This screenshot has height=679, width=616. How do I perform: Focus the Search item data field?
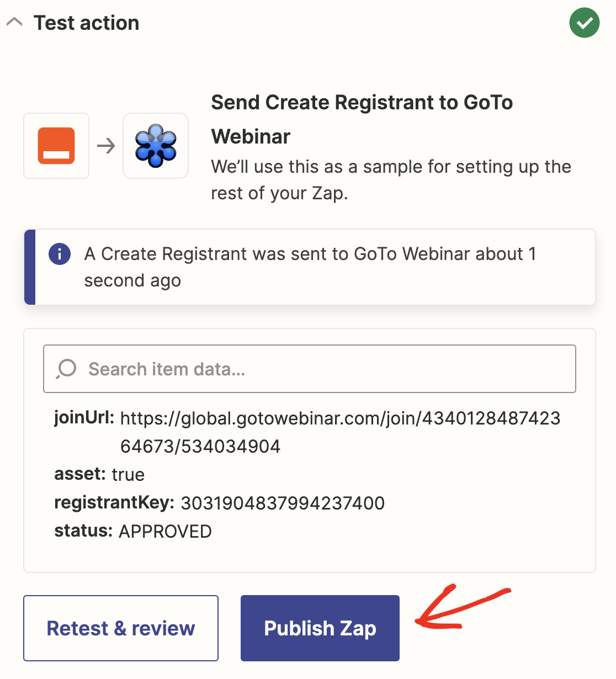coord(310,369)
